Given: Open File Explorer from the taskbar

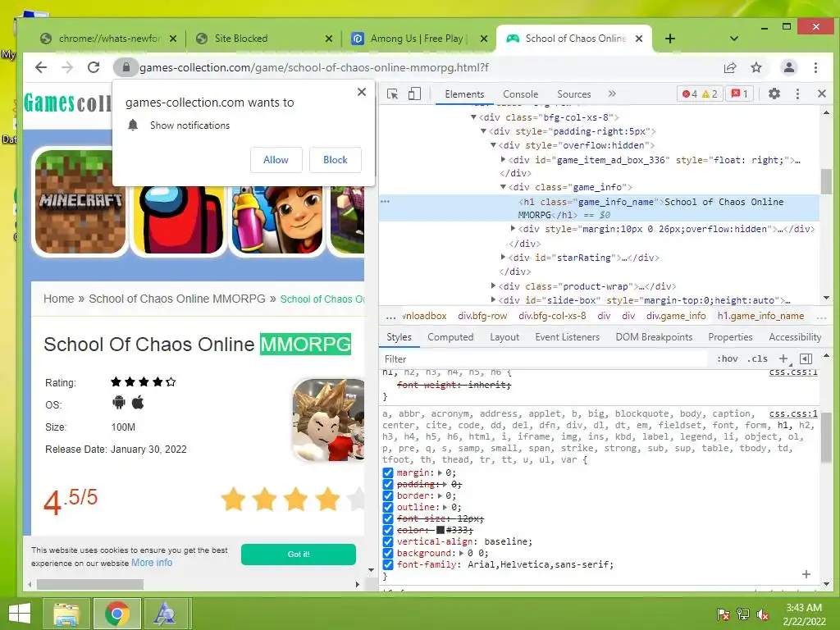Looking at the screenshot, I should [66, 614].
